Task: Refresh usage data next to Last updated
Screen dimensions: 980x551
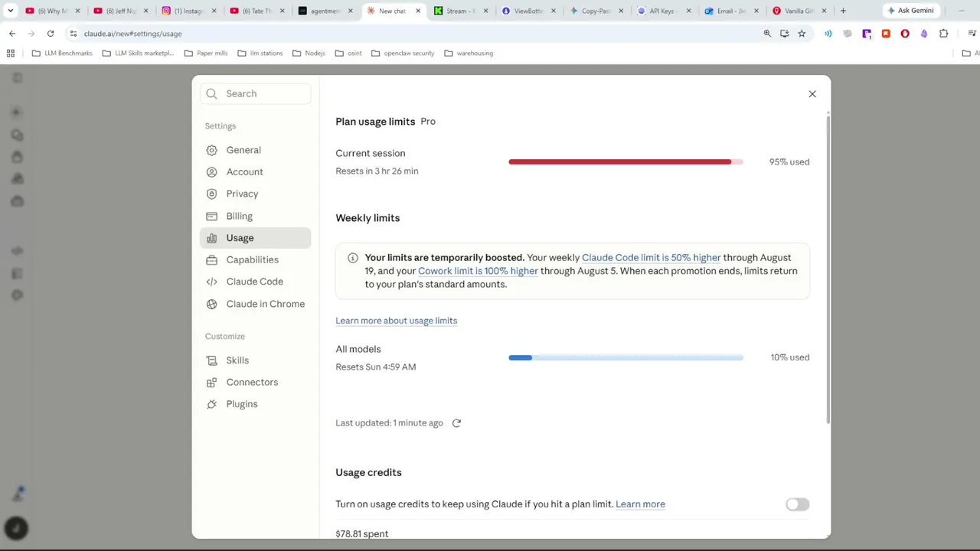Action: coord(456,423)
